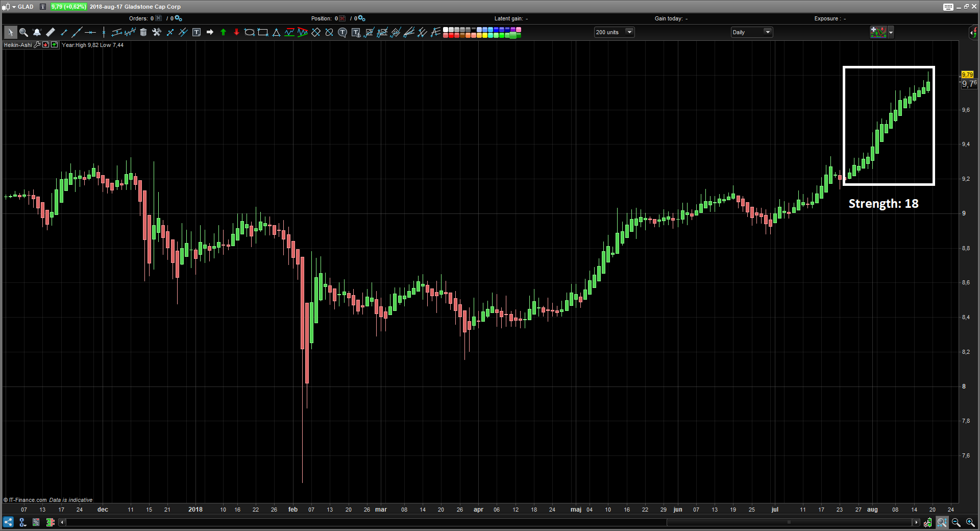This screenshot has height=531, width=980.
Task: Click the horizontal scrollbar thumb
Action: tap(789, 522)
